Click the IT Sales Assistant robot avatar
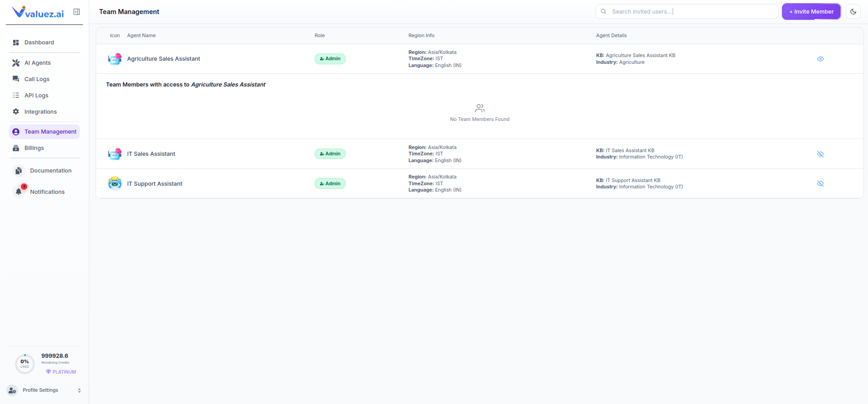868x404 pixels. [115, 154]
